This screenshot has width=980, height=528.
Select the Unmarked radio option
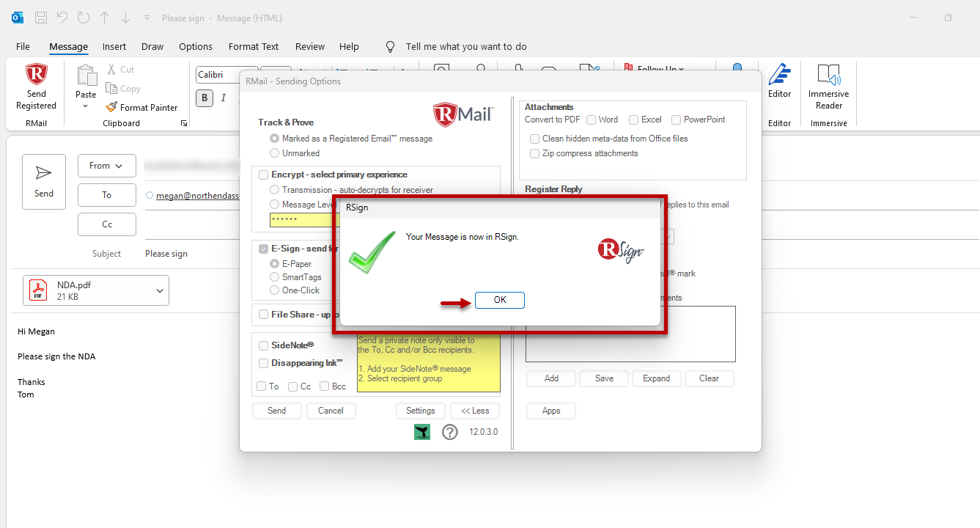(x=275, y=153)
